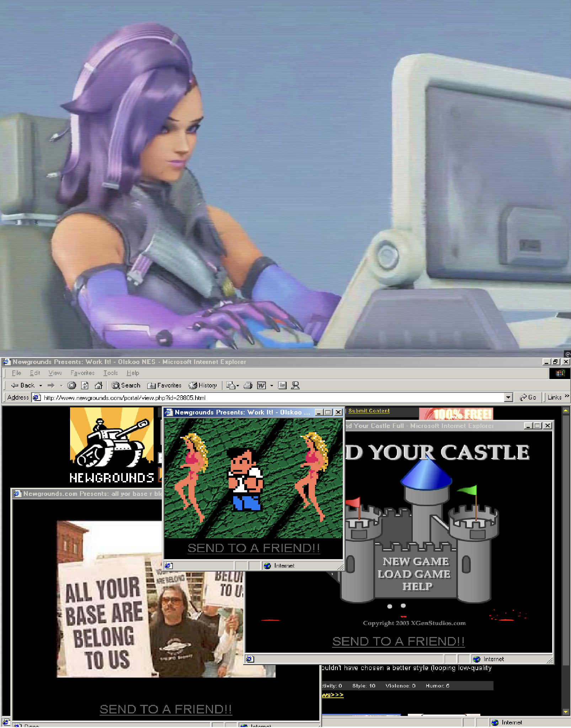This screenshot has width=571, height=728.
Task: Open the Favorites pane from the toolbar
Action: pos(164,385)
